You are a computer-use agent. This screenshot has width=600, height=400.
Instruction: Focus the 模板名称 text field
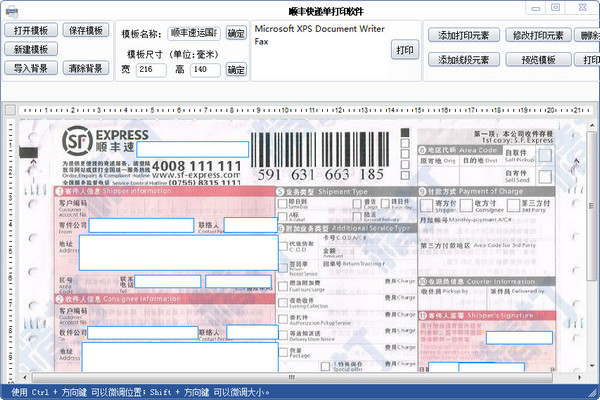pos(194,33)
